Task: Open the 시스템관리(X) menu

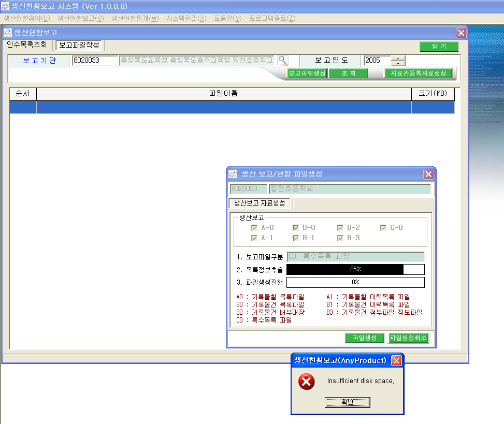Action: [186, 18]
